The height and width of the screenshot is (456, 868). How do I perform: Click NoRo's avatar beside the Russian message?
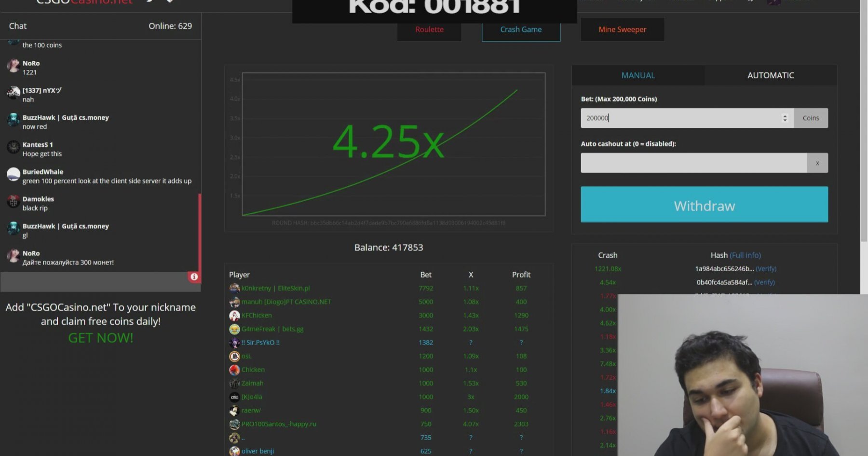pos(14,256)
